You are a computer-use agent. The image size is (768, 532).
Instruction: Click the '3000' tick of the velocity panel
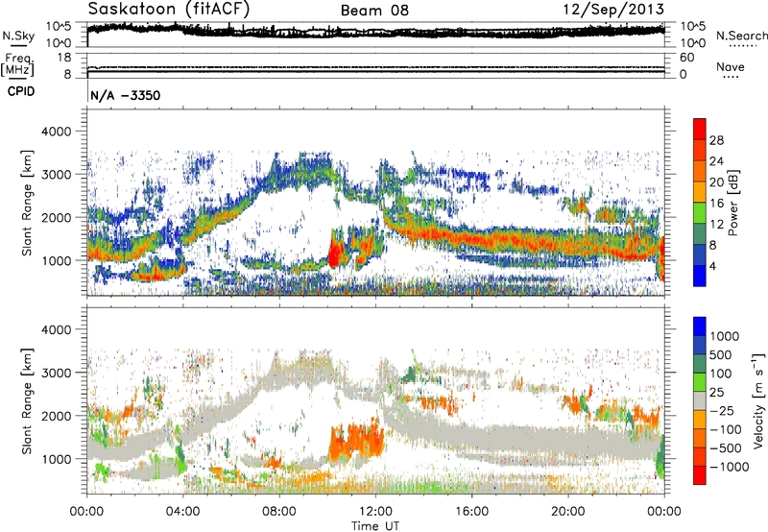57,373
